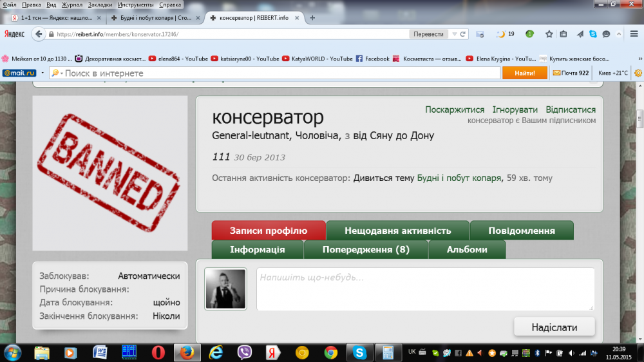Select the Нещодавня активність tab

click(397, 231)
